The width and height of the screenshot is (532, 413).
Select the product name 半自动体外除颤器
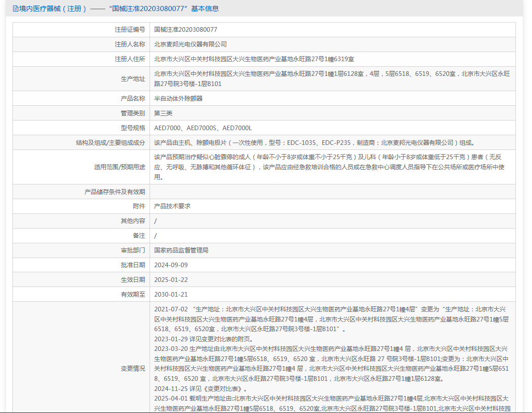tap(178, 99)
